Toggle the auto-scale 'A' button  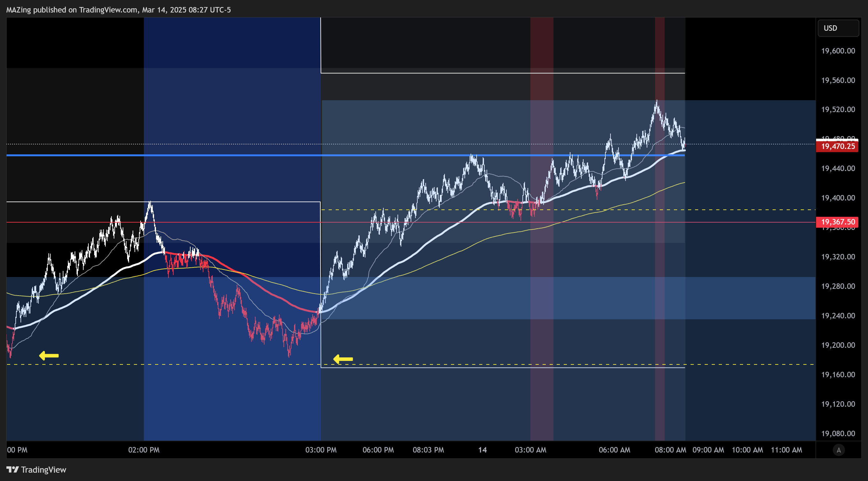[839, 450]
